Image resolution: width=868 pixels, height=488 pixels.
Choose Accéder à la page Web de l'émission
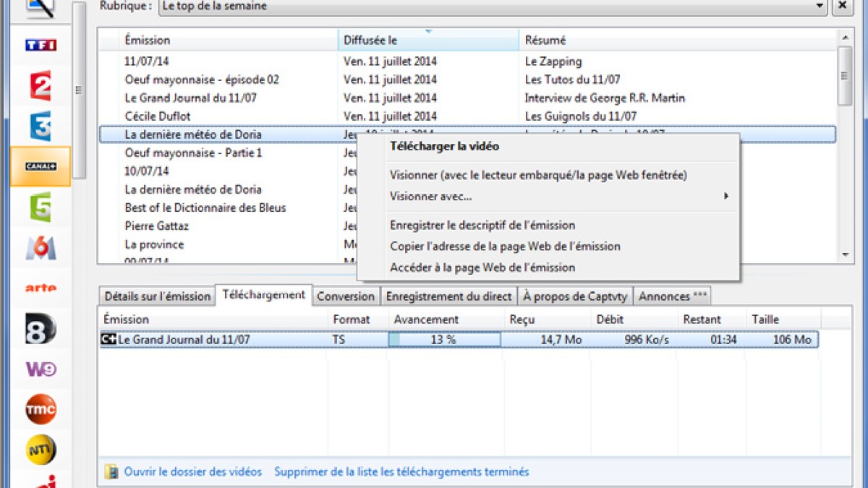click(x=482, y=267)
